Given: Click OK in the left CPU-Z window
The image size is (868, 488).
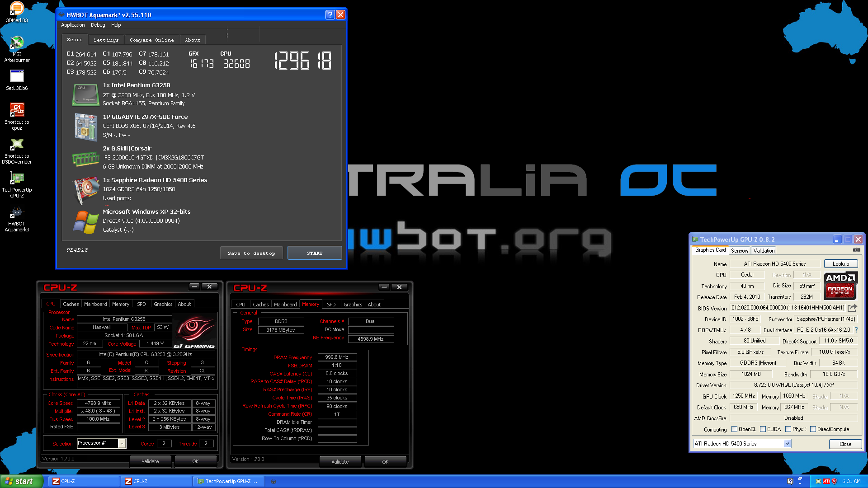Looking at the screenshot, I should tap(195, 461).
